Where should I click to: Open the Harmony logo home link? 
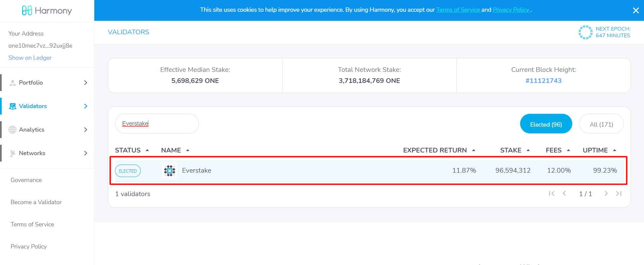click(47, 11)
